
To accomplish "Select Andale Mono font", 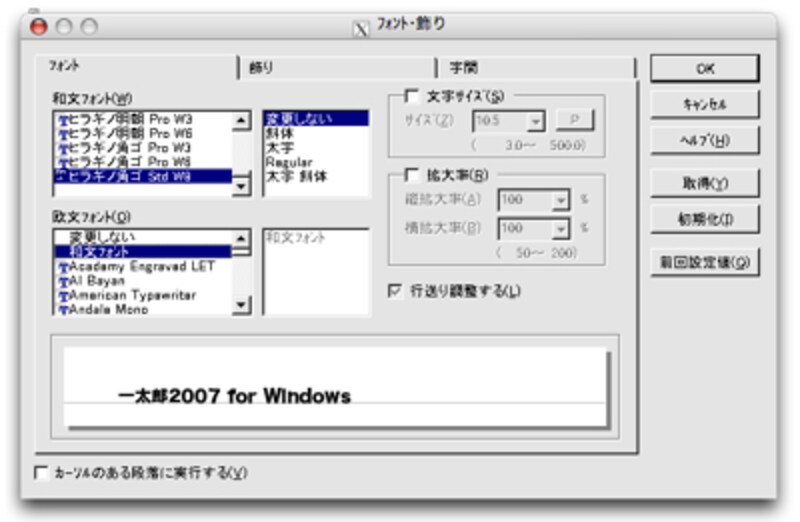I will [x=143, y=309].
